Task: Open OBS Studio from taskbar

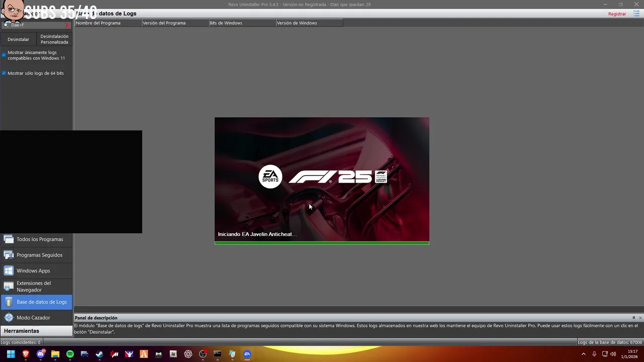Action: coord(203,354)
